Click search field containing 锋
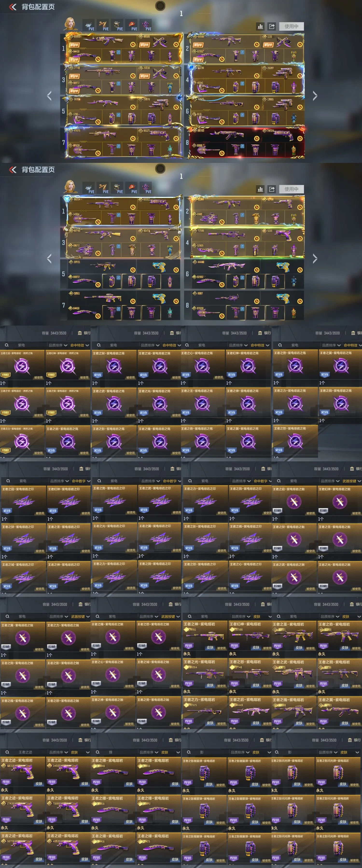The image size is (362, 868). 115,752
